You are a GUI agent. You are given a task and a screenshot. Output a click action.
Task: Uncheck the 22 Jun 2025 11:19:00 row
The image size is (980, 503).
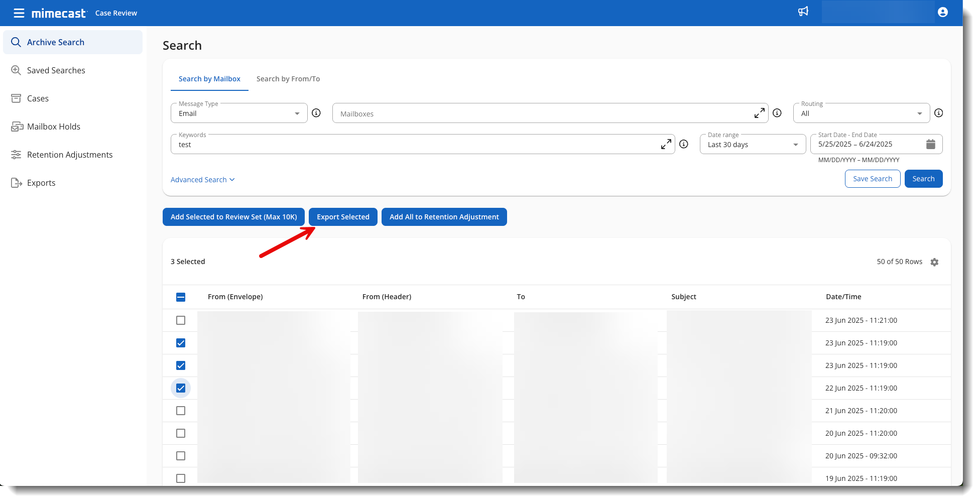(181, 388)
